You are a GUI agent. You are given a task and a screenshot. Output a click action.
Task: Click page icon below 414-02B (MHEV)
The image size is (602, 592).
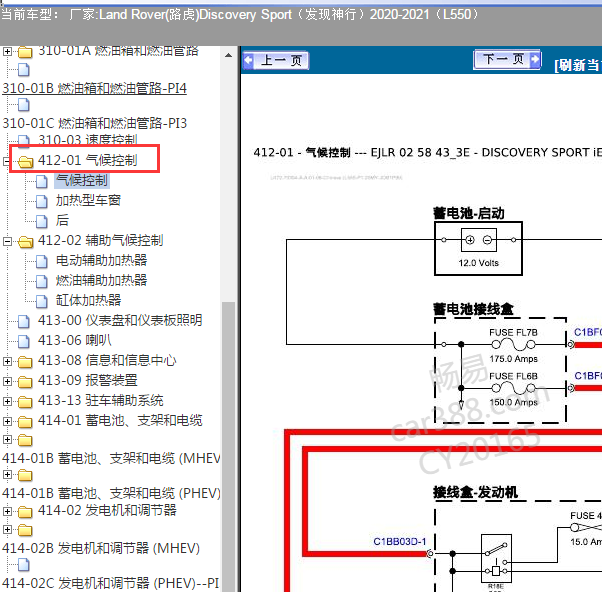[24, 565]
